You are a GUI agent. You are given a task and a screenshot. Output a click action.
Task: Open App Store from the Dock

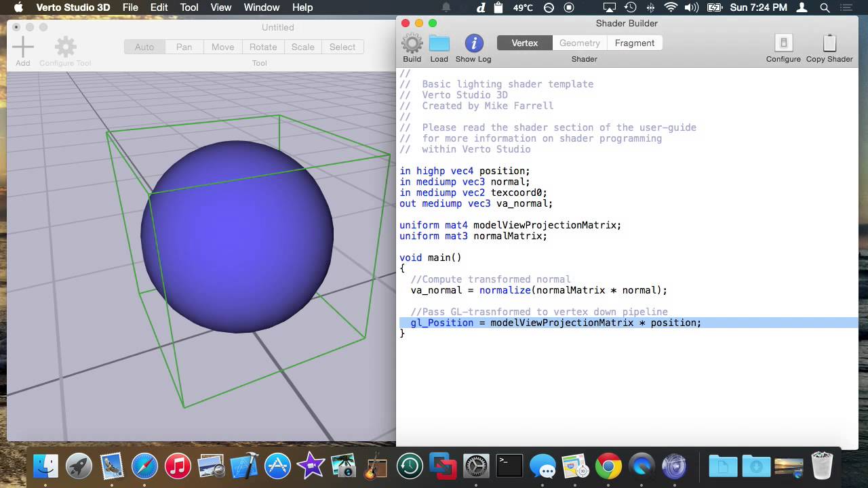[x=277, y=466]
